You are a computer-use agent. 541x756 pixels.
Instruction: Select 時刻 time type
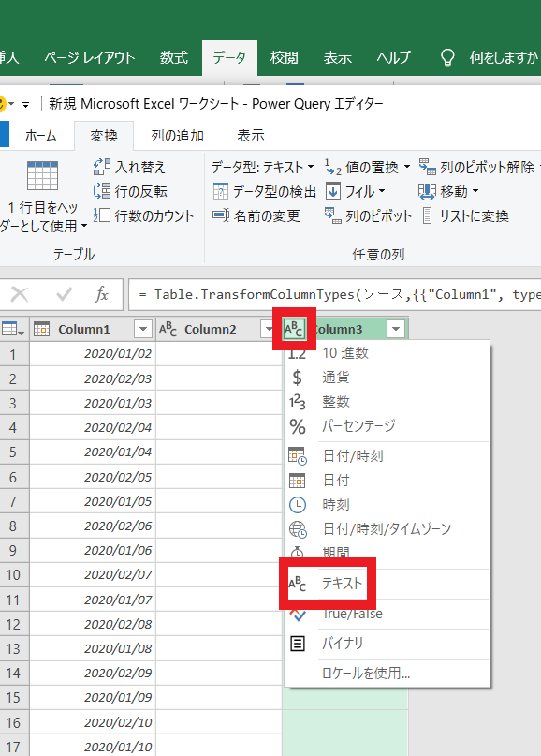[387, 505]
